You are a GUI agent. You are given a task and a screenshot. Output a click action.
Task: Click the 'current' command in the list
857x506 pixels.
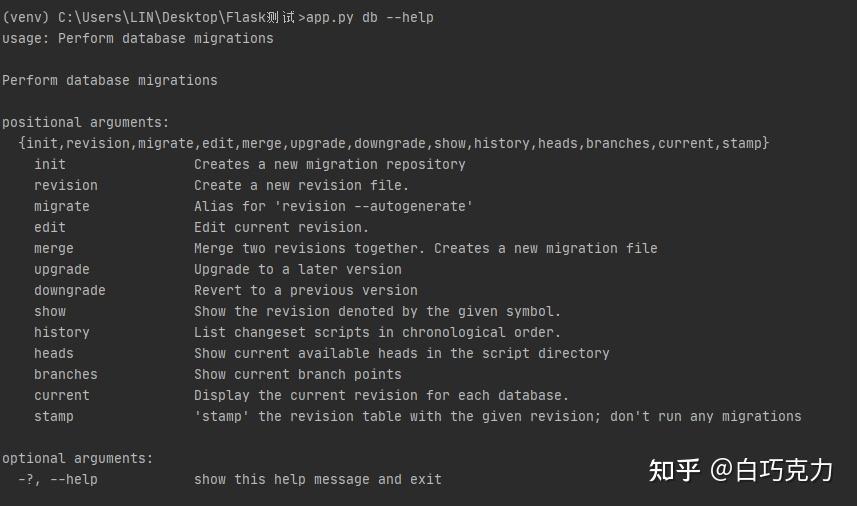point(62,395)
